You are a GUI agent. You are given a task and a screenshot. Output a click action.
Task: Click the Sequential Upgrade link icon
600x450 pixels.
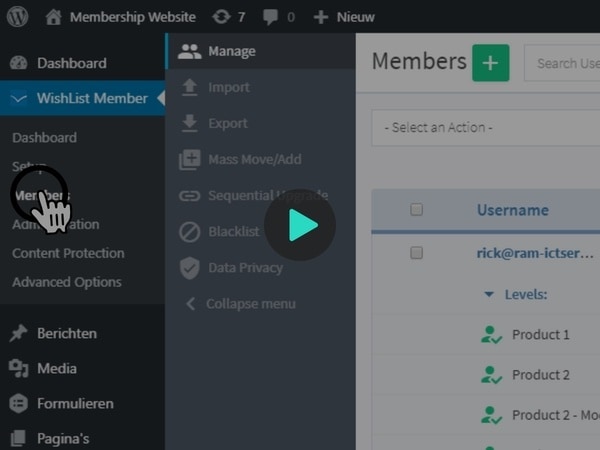pos(189,196)
